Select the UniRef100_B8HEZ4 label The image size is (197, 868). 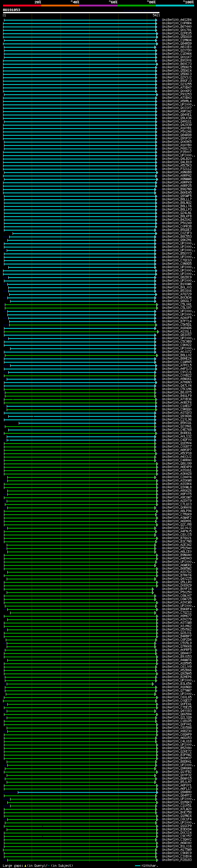[176, 358]
